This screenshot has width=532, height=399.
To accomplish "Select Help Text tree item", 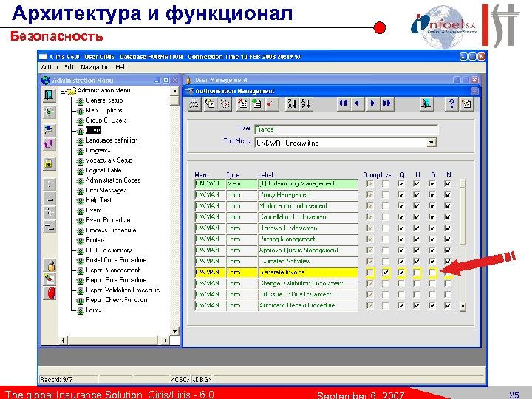I will pos(99,200).
